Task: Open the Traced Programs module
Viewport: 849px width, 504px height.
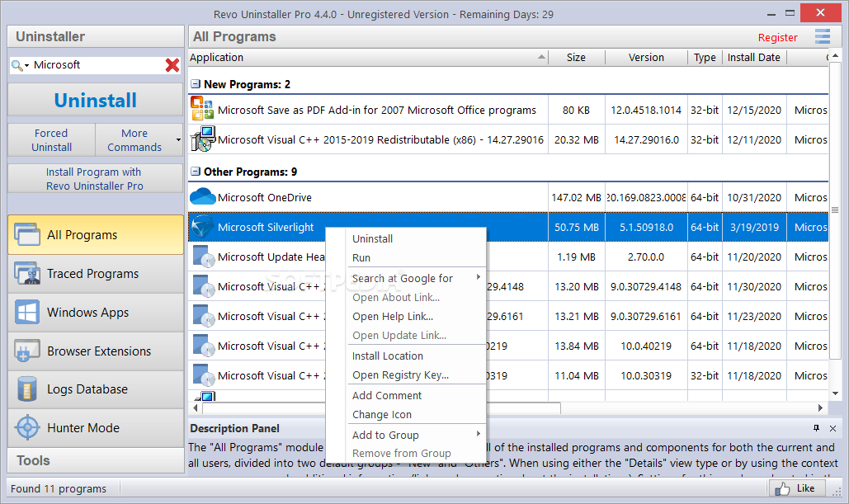Action: pyautogui.click(x=96, y=274)
